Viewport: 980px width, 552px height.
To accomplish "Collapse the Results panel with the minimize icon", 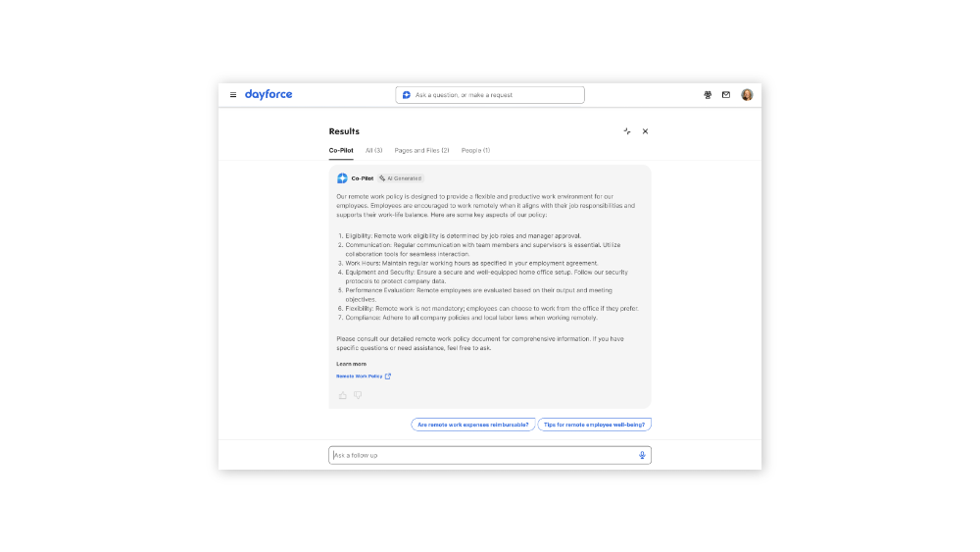I will point(627,131).
